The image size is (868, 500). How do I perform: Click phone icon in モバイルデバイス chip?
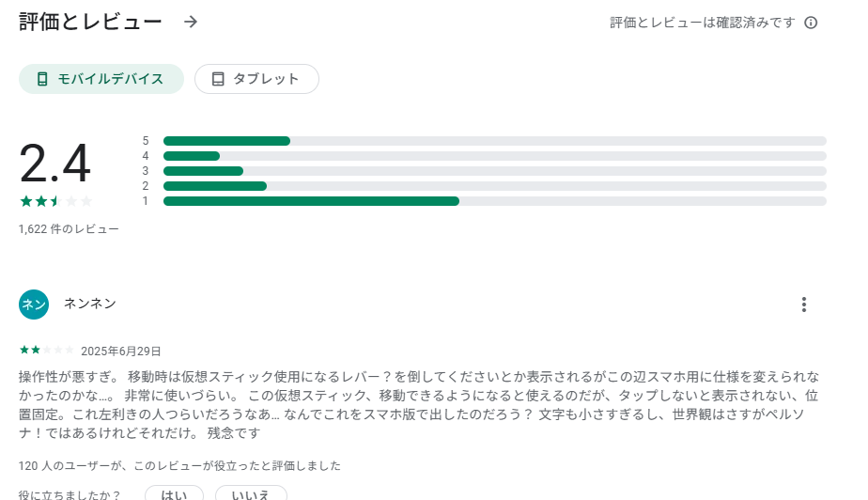click(x=42, y=79)
